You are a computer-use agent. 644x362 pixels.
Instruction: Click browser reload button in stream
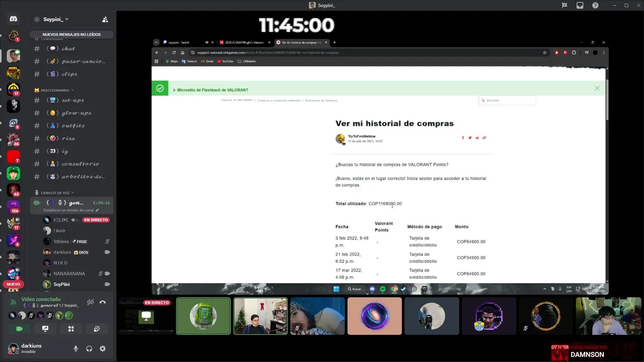click(174, 52)
